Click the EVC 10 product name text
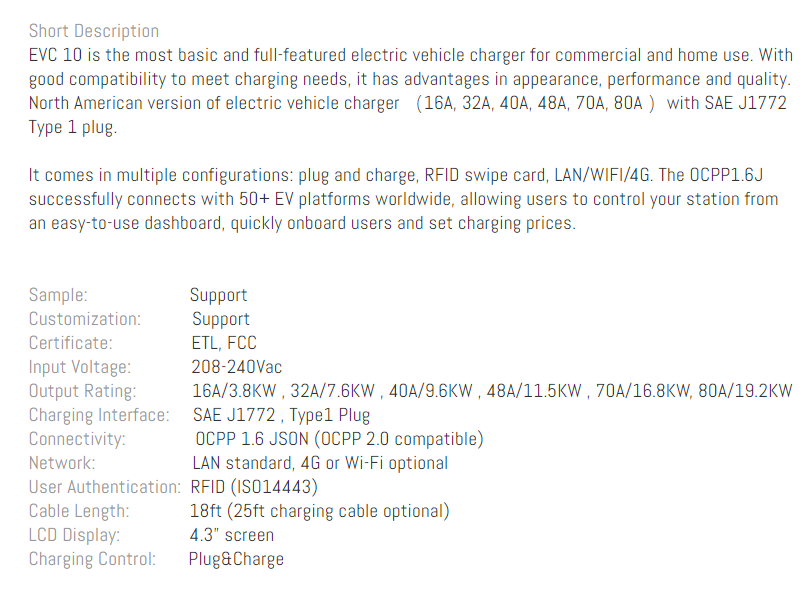Screen dimensions: 810x607 pyautogui.click(x=55, y=55)
